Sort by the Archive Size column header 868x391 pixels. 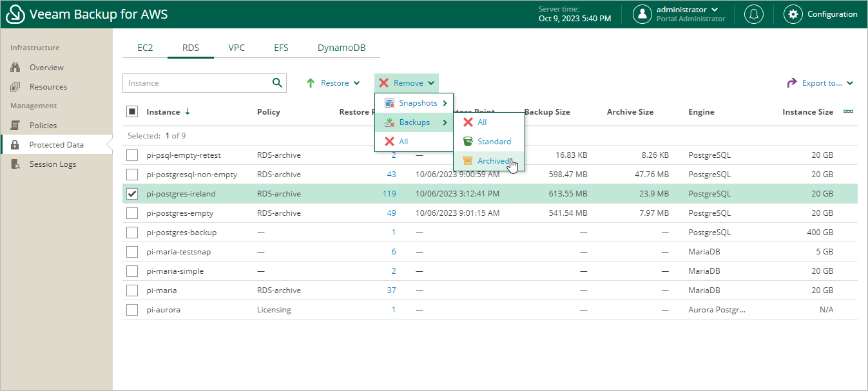pyautogui.click(x=630, y=112)
